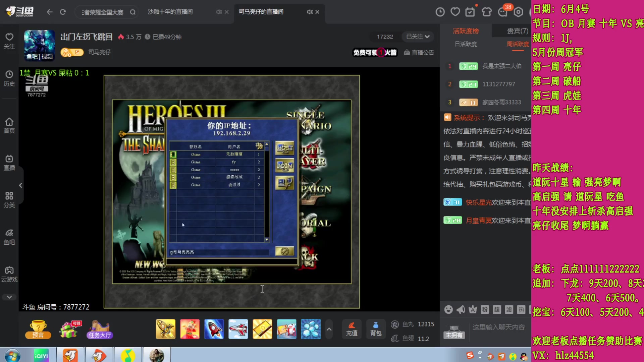The height and width of the screenshot is (362, 644).
Task: Mute the 司马亮仔的直播间 tab audio
Action: tap(310, 12)
